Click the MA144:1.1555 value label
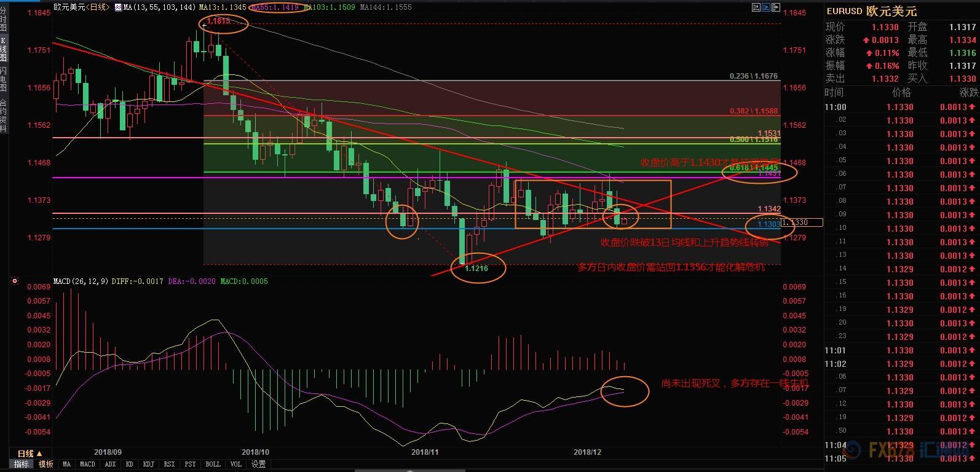The image size is (980, 472). click(386, 7)
